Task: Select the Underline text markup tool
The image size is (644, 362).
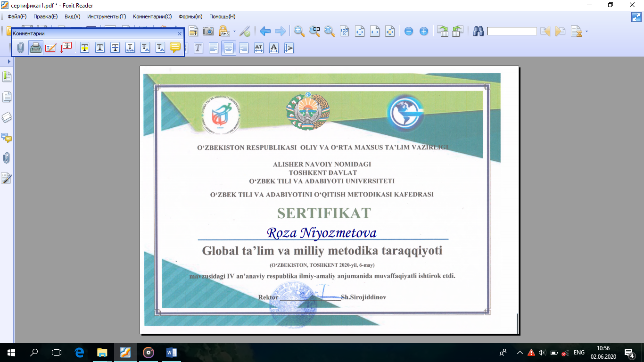Action: tap(100, 48)
